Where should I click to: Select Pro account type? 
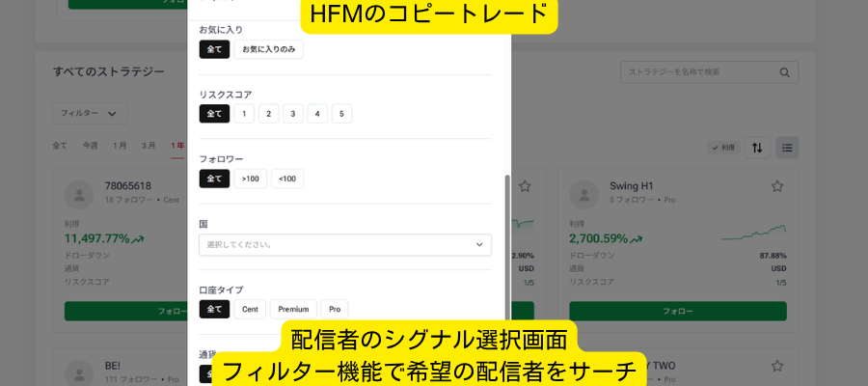pyautogui.click(x=335, y=309)
